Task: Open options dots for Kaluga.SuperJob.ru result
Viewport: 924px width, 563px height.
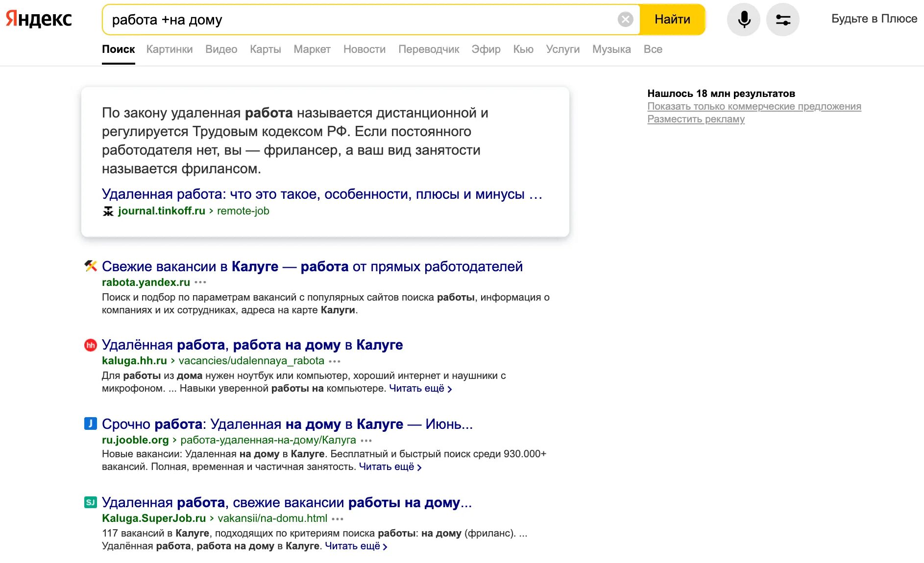Action: click(338, 519)
